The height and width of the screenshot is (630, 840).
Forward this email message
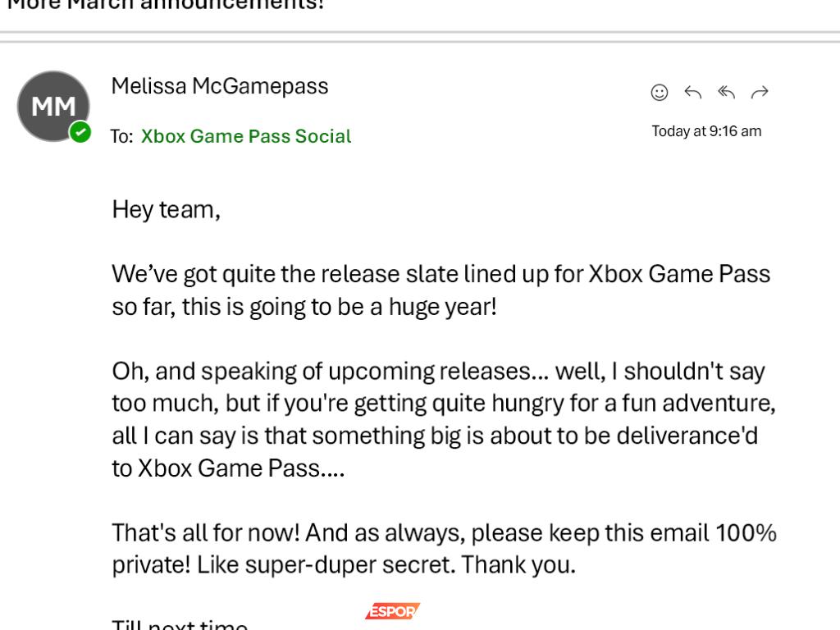click(760, 93)
